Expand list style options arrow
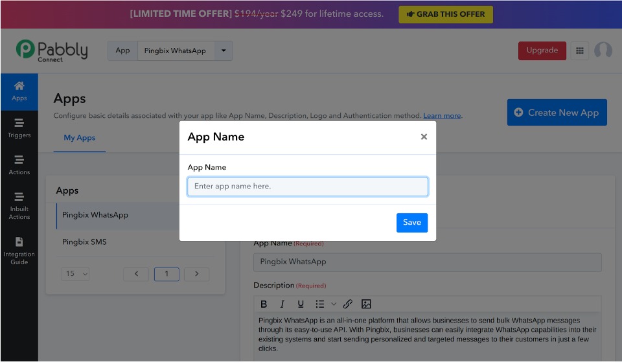Viewport: 622px width, 364px height. pyautogui.click(x=334, y=304)
